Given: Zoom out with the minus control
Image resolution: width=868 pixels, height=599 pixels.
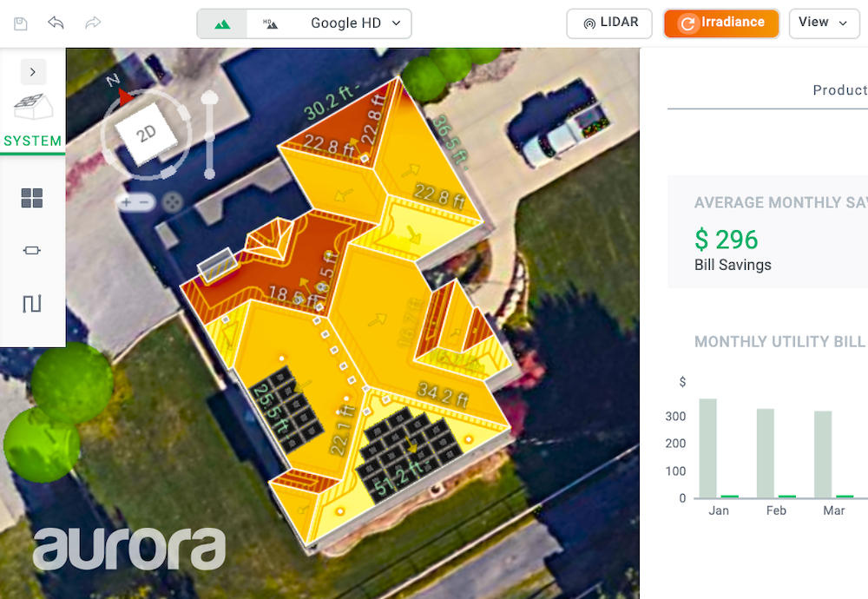Looking at the screenshot, I should (144, 202).
